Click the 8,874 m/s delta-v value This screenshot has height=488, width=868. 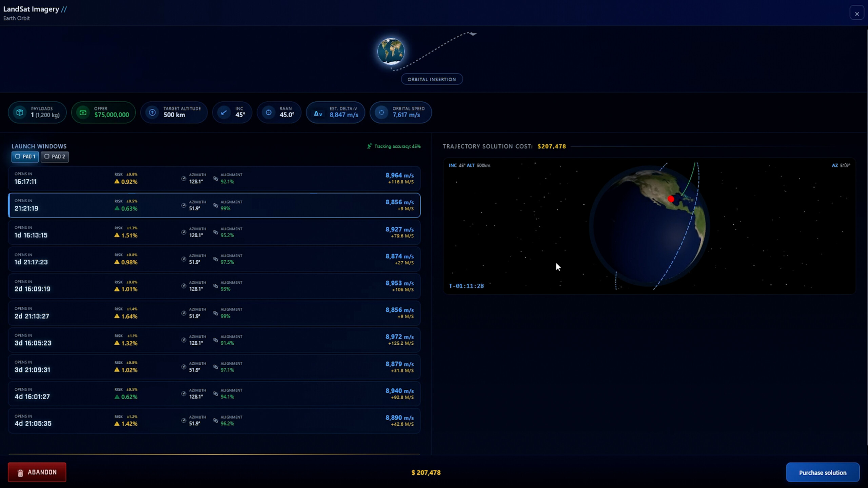(x=399, y=256)
